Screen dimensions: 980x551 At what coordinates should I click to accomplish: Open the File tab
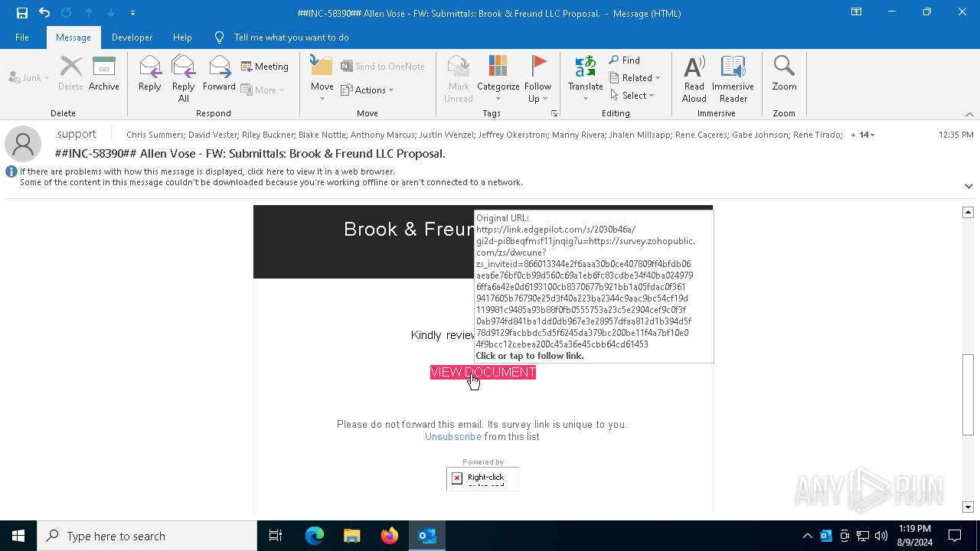[22, 37]
